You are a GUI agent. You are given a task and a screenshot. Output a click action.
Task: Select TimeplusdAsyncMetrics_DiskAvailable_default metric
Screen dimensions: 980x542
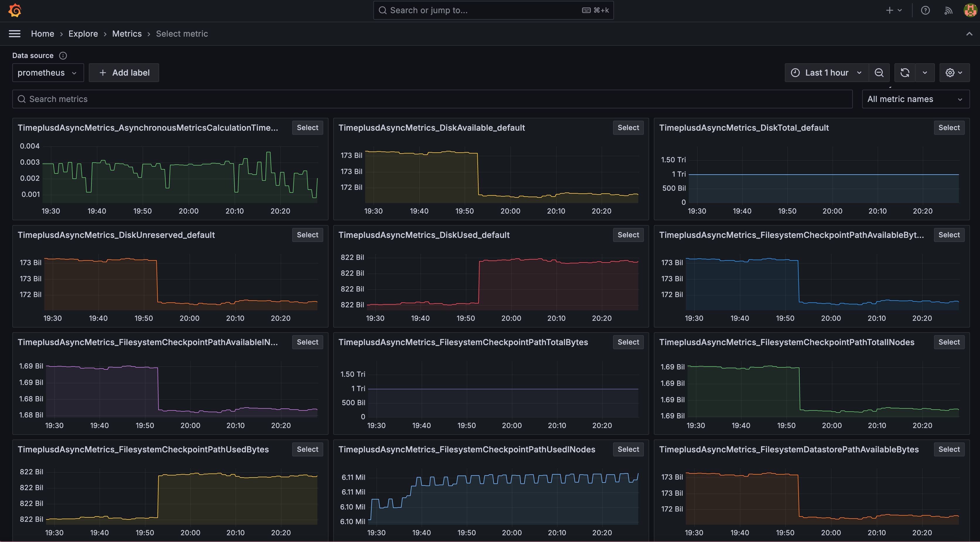tap(627, 128)
